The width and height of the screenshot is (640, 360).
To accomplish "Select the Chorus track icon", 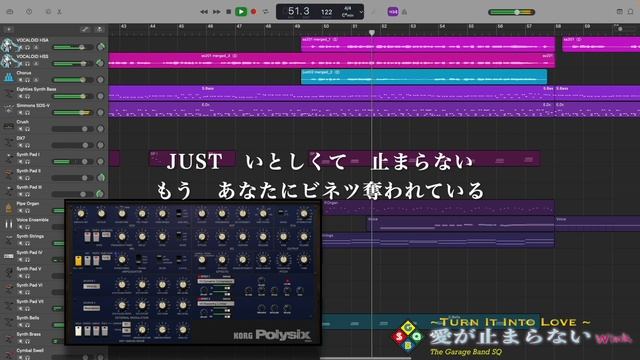I will pyautogui.click(x=8, y=77).
